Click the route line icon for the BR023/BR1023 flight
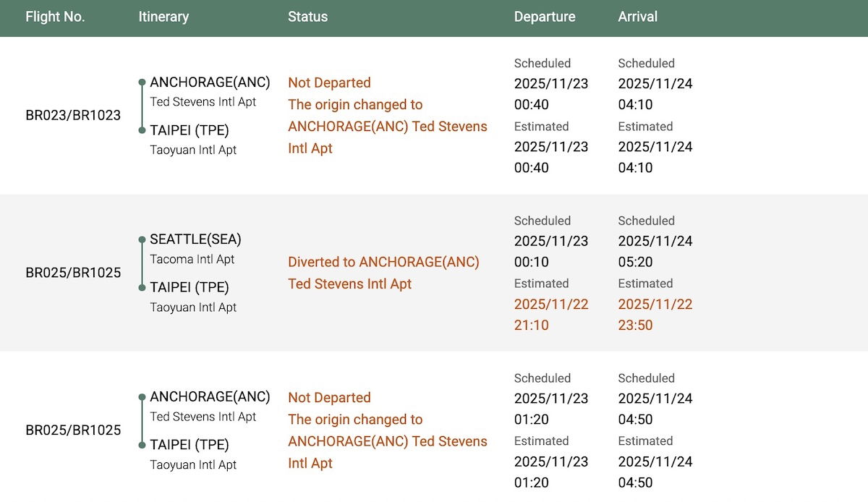The width and height of the screenshot is (868, 502). click(x=142, y=106)
